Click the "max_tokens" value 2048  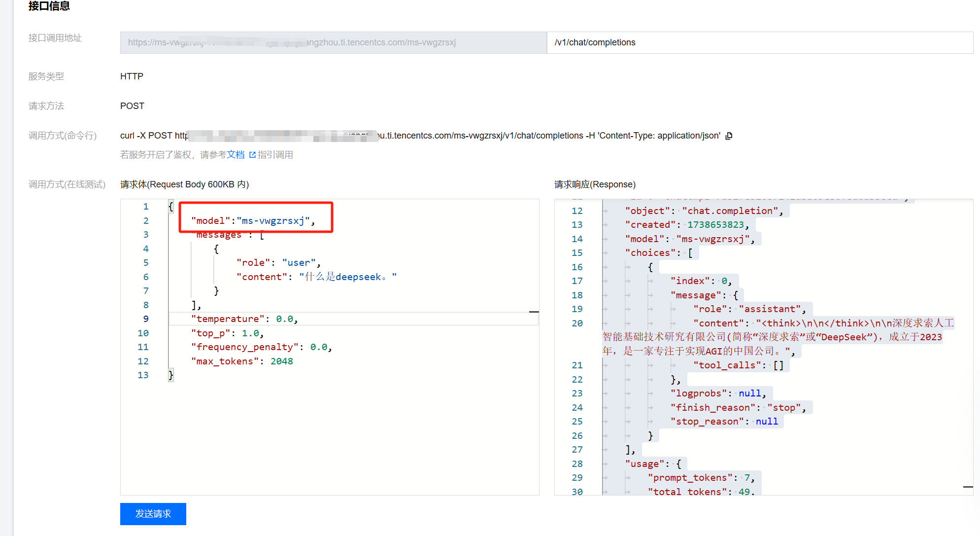[x=281, y=361]
